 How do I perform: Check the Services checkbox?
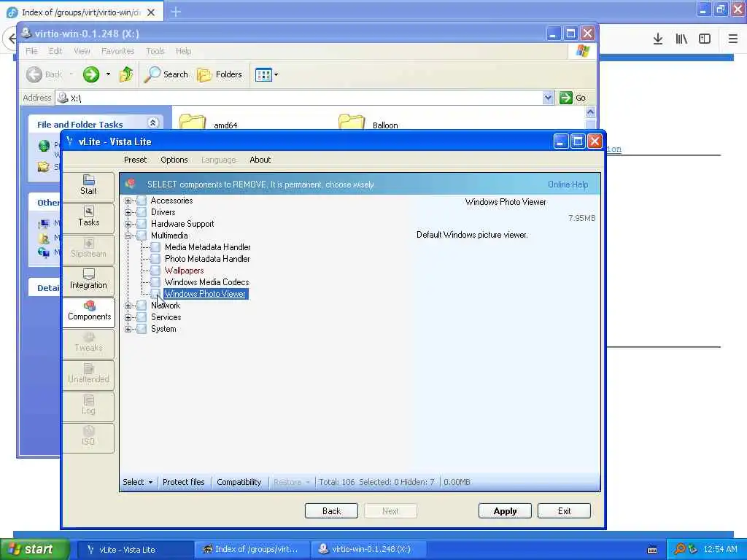tap(142, 317)
